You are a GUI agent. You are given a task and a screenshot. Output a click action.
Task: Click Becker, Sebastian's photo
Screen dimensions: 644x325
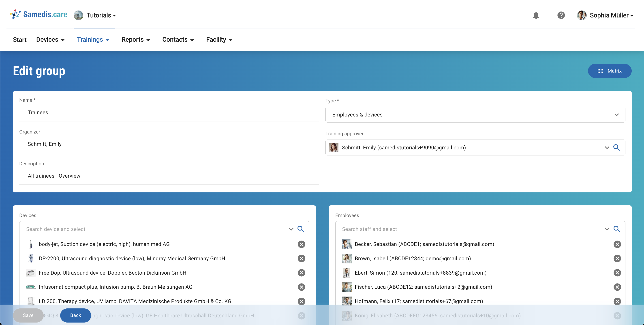coord(347,244)
